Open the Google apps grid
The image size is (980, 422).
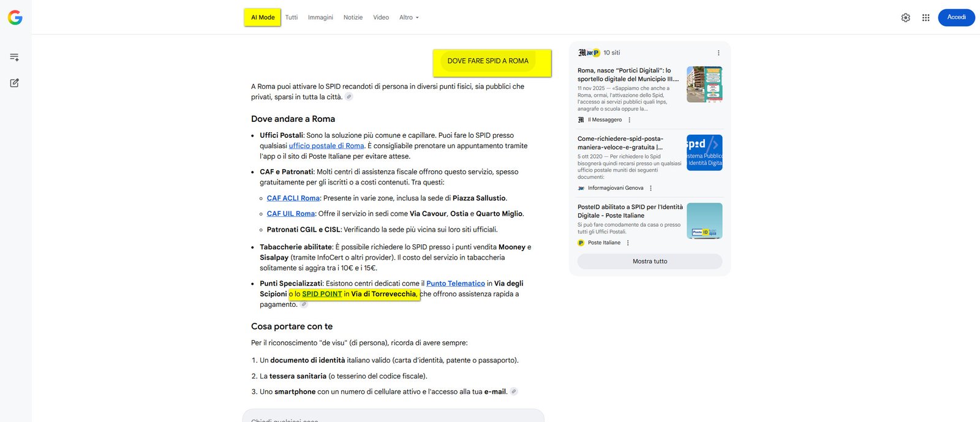(x=925, y=18)
